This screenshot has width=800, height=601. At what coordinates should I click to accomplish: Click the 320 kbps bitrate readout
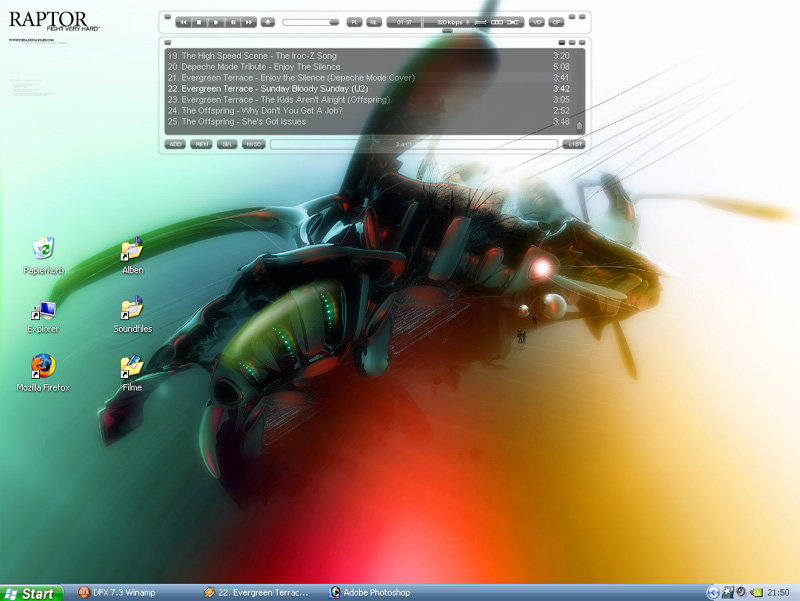click(449, 22)
